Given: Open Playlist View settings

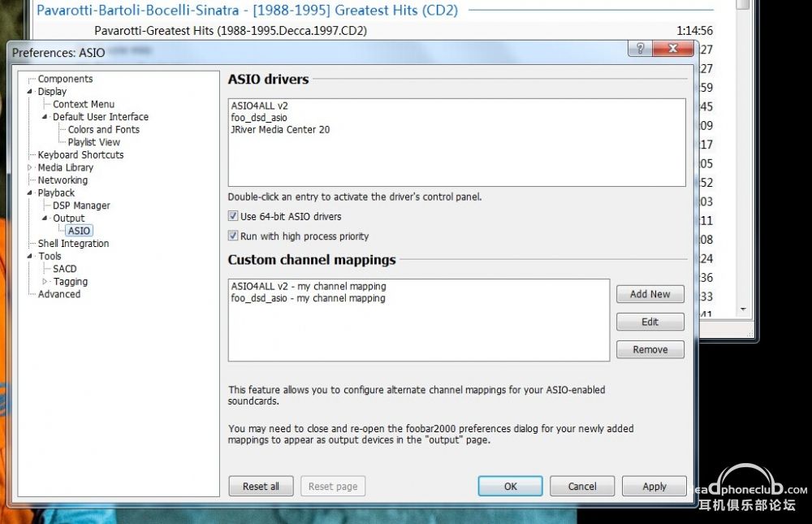Looking at the screenshot, I should click(x=93, y=142).
